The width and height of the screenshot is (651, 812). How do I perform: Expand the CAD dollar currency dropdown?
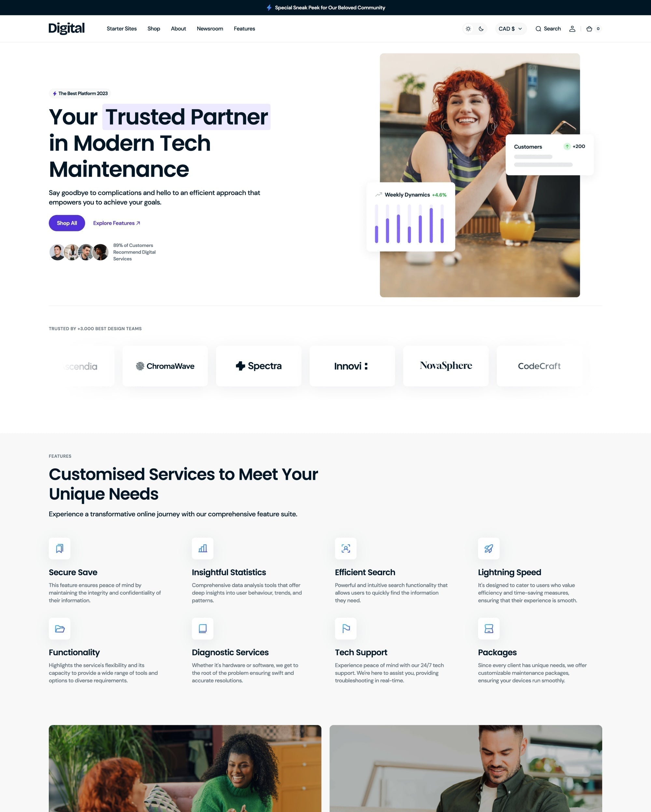(x=510, y=29)
